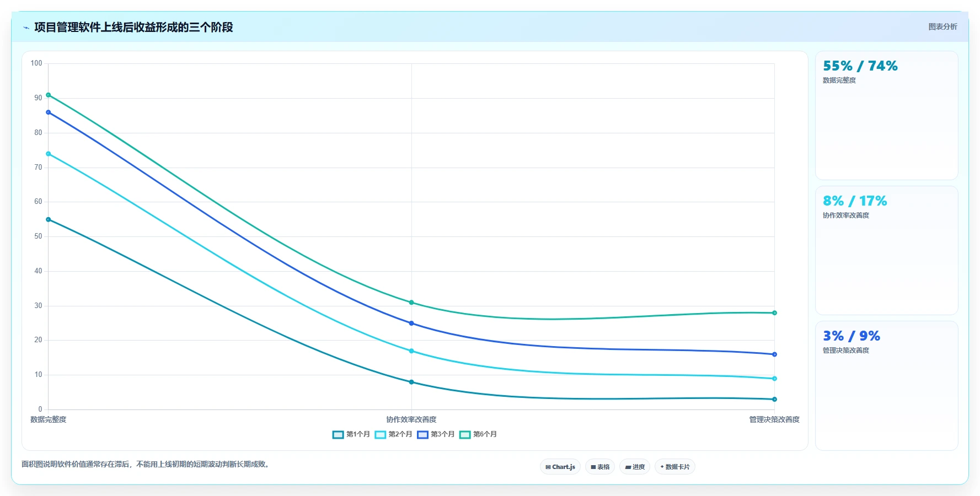
Task: Select the 数据卡片 tag button
Action: (x=675, y=467)
